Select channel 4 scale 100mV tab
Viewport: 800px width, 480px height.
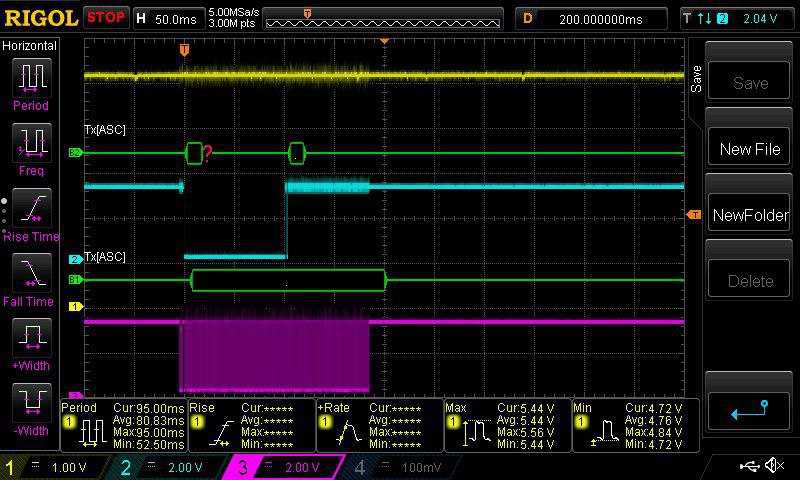click(403, 467)
